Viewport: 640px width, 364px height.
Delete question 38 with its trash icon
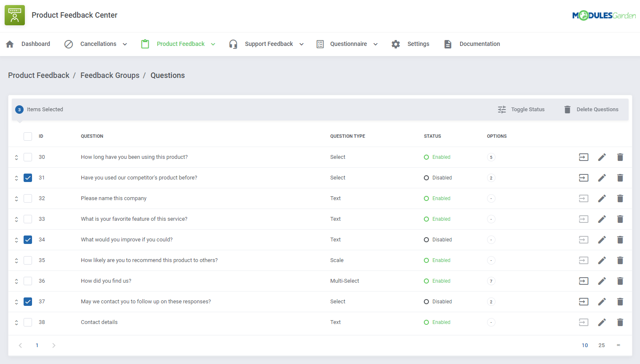(x=620, y=322)
